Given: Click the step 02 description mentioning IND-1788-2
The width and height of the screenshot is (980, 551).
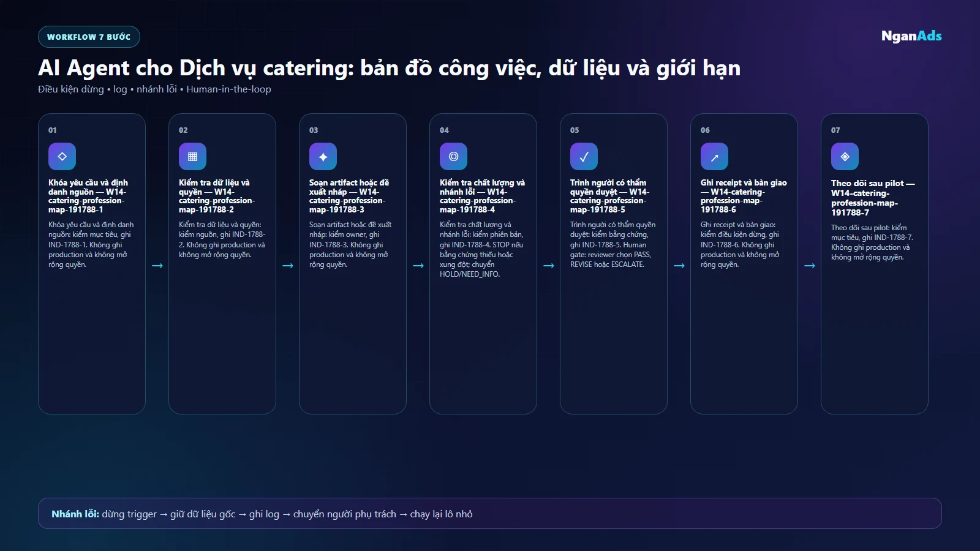Looking at the screenshot, I should [222, 240].
